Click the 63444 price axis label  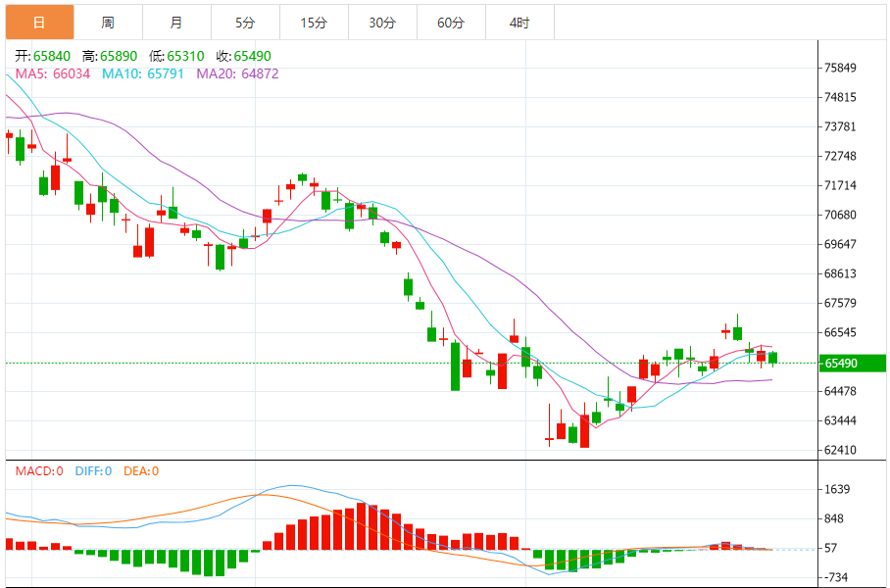click(x=839, y=421)
